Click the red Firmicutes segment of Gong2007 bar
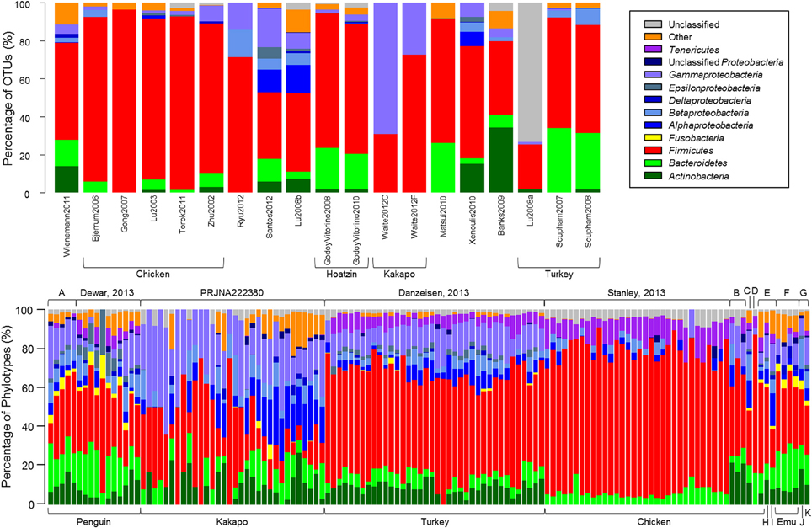The image size is (812, 528). pos(125,101)
